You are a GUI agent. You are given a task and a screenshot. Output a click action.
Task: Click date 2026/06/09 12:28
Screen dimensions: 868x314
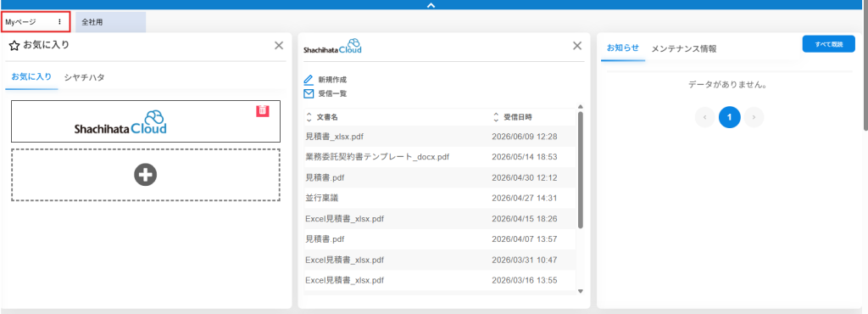[524, 137]
